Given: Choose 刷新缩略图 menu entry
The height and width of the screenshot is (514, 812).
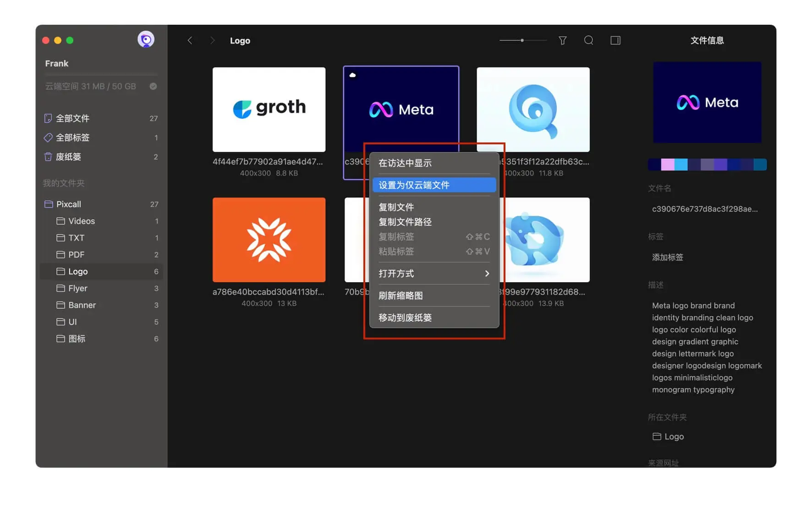Looking at the screenshot, I should [434, 295].
